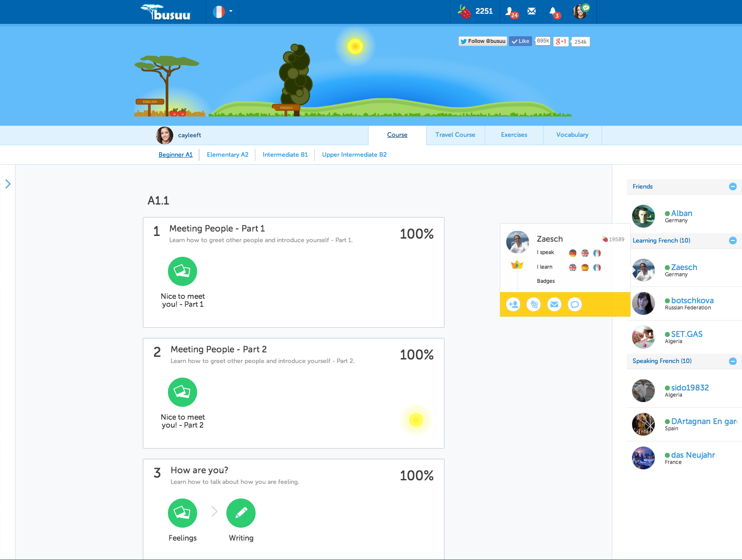
Task: Switch to the Vocabulary tab
Action: coord(572,135)
